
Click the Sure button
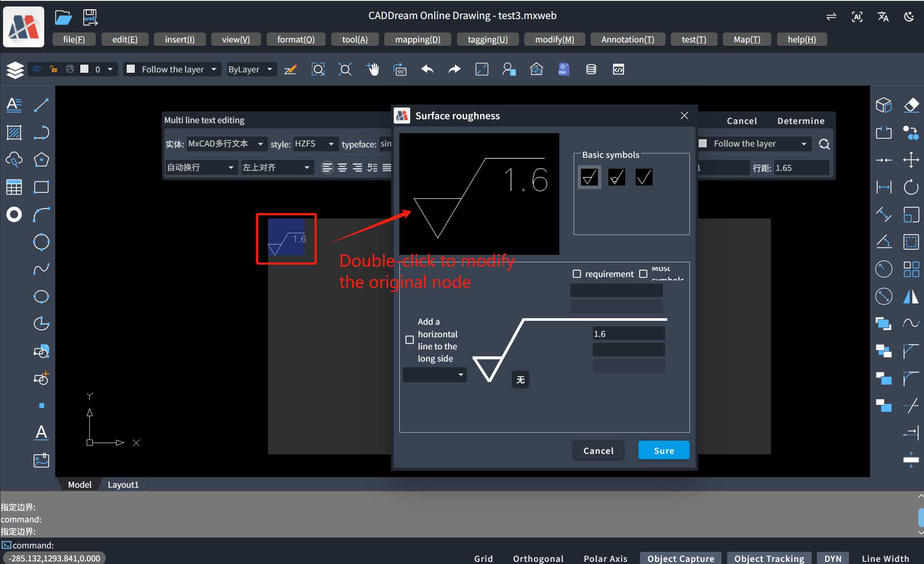[663, 450]
